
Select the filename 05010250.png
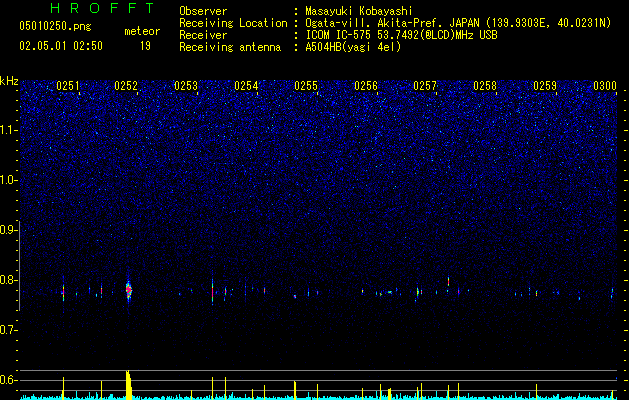[55, 26]
